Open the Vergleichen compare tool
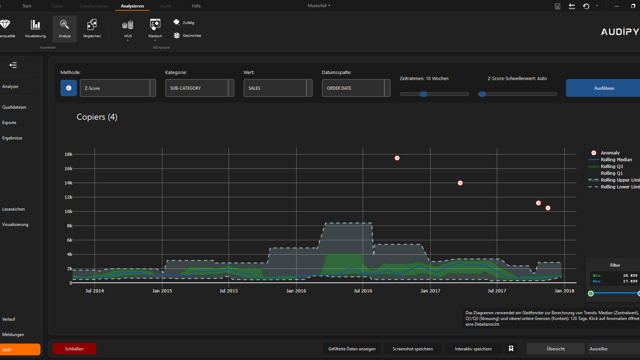 pos(92,29)
